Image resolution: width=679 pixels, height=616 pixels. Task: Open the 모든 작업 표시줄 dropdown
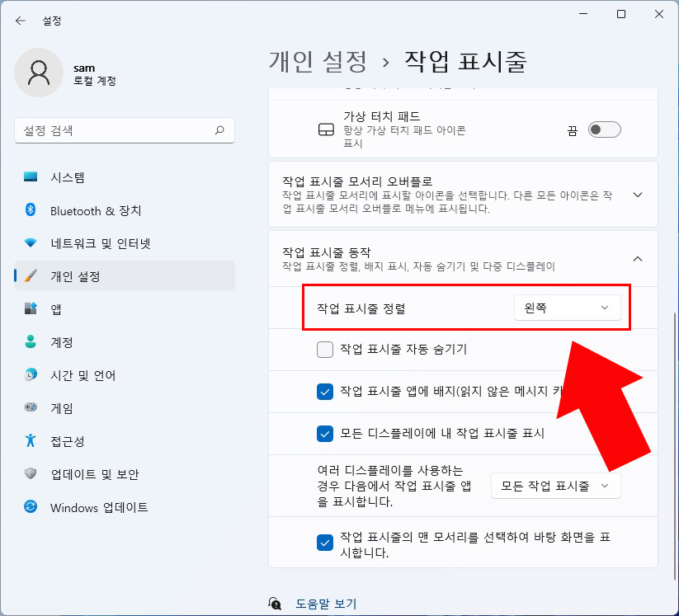click(555, 486)
